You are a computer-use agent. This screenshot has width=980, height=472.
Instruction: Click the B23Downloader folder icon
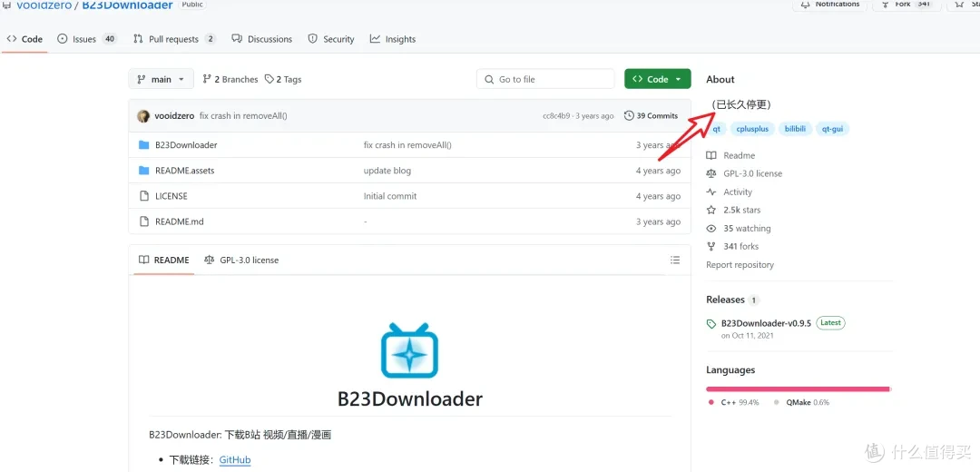(143, 145)
